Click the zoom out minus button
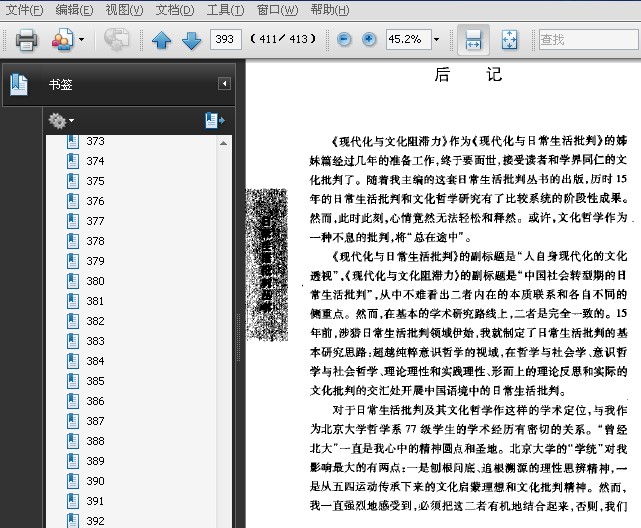This screenshot has height=528, width=641. [345, 40]
